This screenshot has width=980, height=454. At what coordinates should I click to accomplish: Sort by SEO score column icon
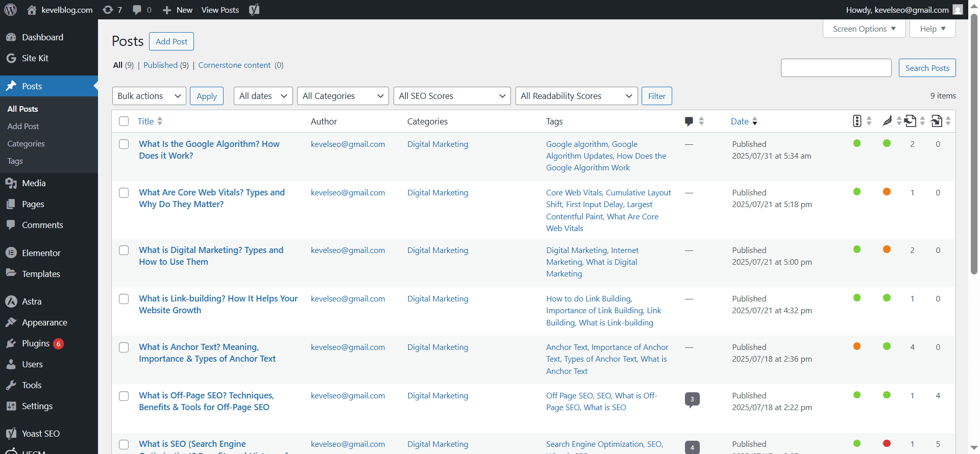tap(857, 121)
